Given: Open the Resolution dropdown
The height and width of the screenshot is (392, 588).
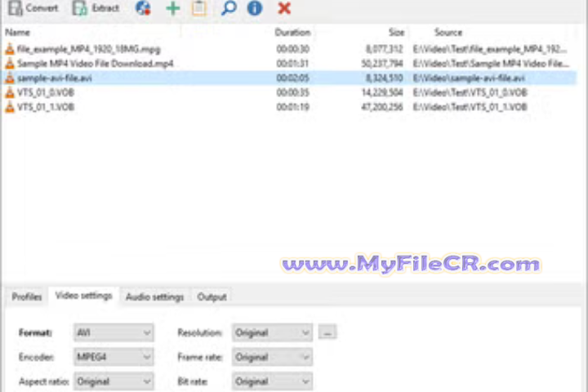Looking at the screenshot, I should (x=272, y=332).
